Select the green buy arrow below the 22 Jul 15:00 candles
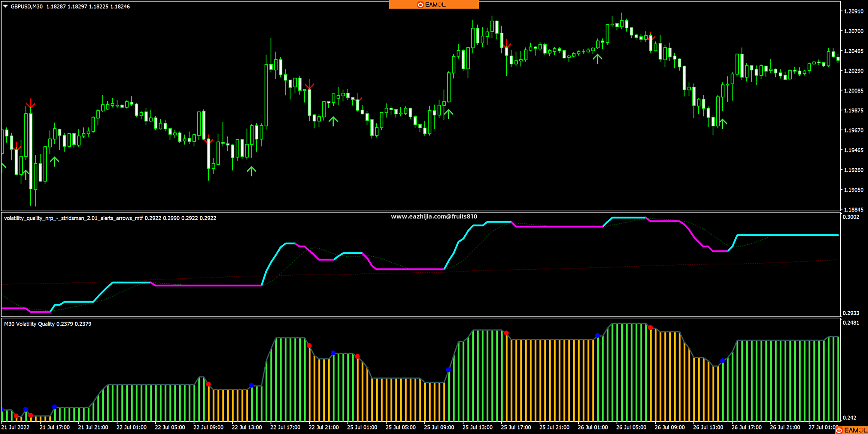868x434 pixels. (251, 171)
